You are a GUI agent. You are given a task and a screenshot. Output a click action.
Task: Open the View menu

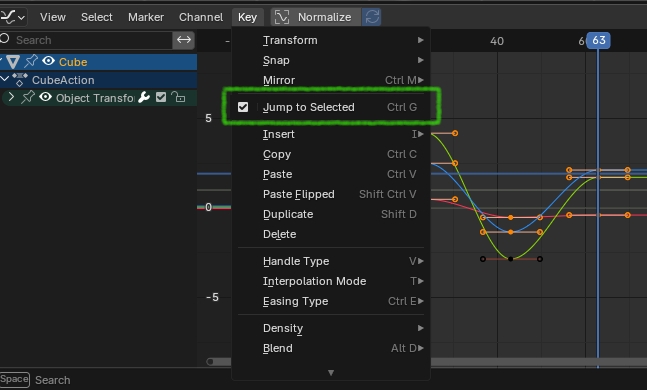(53, 17)
